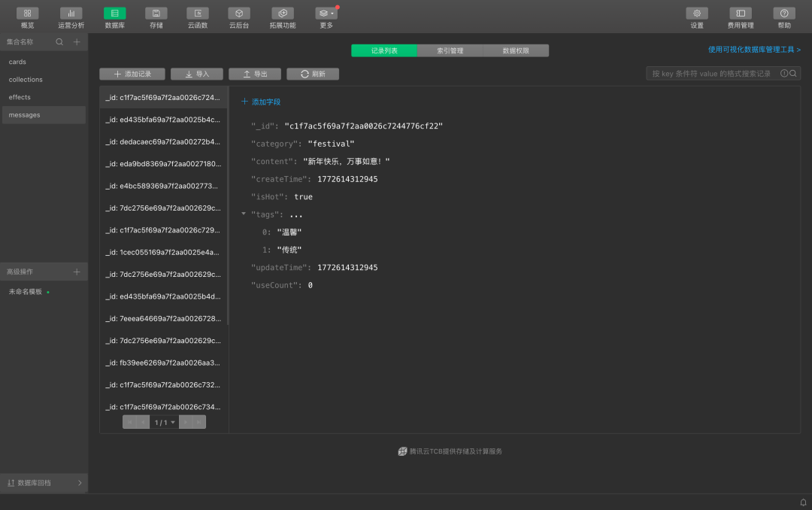The height and width of the screenshot is (510, 812).
Task: Click the notification bell icon
Action: [803, 502]
